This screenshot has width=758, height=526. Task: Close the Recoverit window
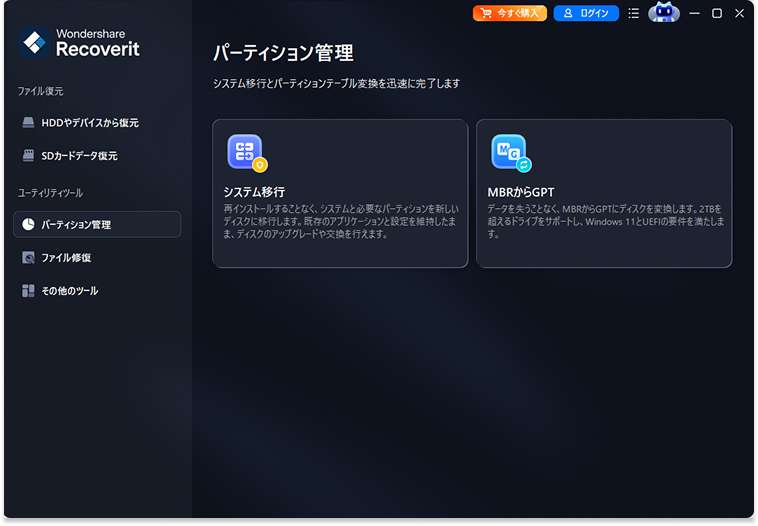(739, 14)
